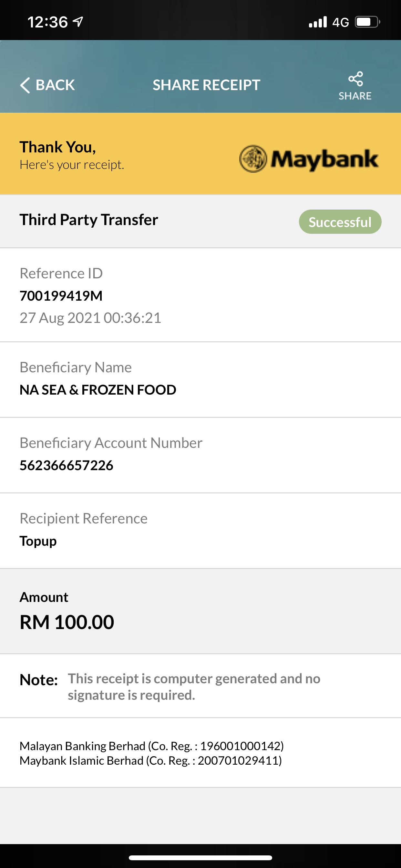401x868 pixels.
Task: Tap the back chevron arrow
Action: click(25, 85)
